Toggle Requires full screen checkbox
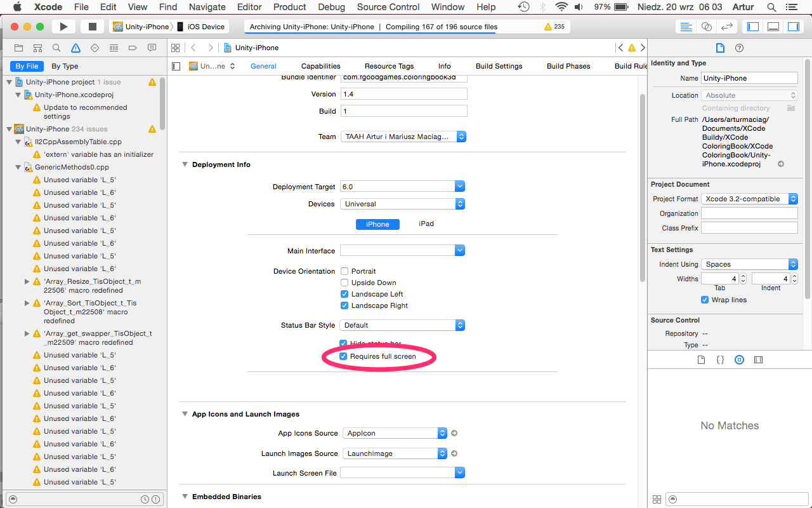812x508 pixels. point(344,356)
